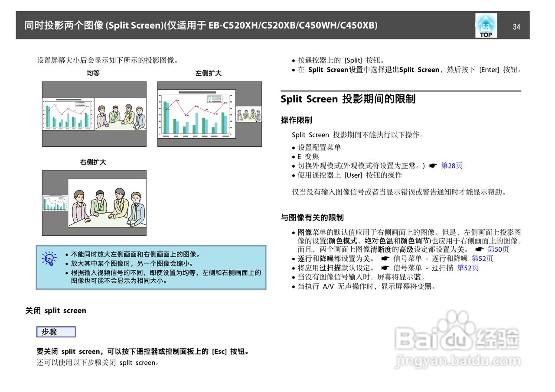
Task: Click sentence Split Screen 投影期间不能执行以下操作
Action: click(358, 135)
